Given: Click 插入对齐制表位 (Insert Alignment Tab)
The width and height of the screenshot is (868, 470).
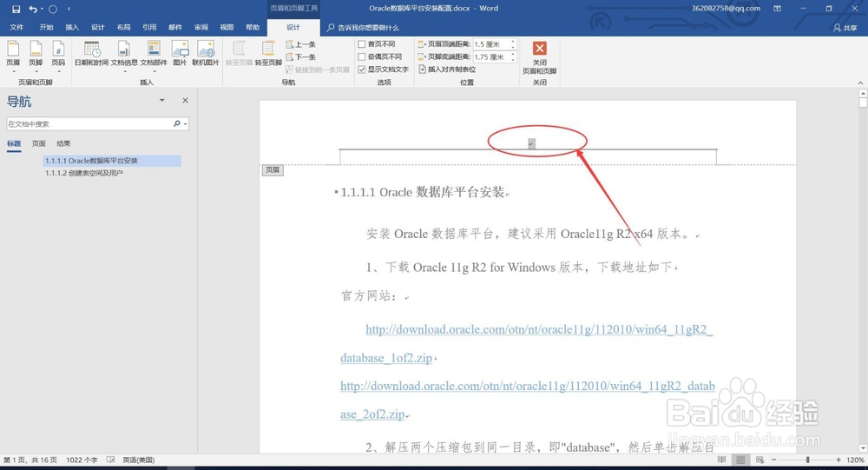Looking at the screenshot, I should (x=447, y=70).
